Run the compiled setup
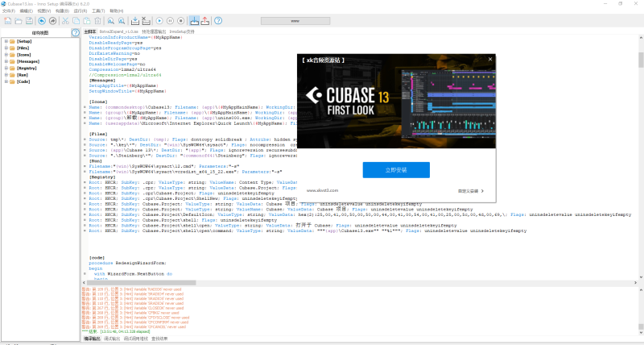This screenshot has height=345, width=644. point(159,21)
